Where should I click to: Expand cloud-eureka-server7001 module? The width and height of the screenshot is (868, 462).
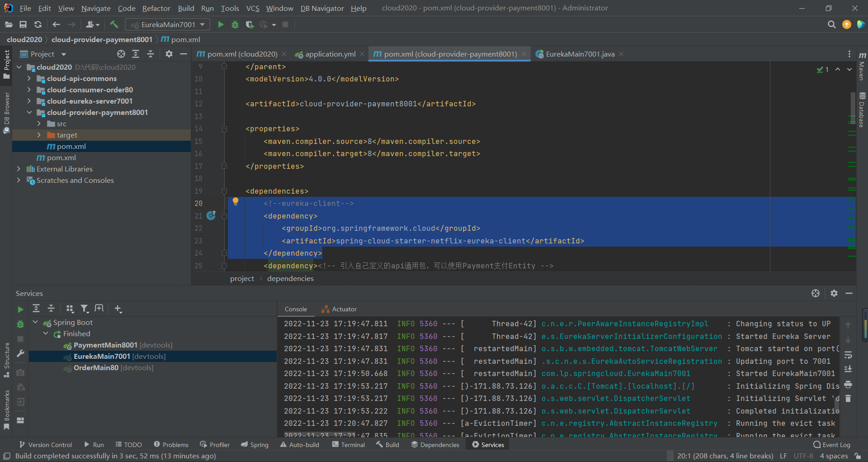(x=29, y=101)
